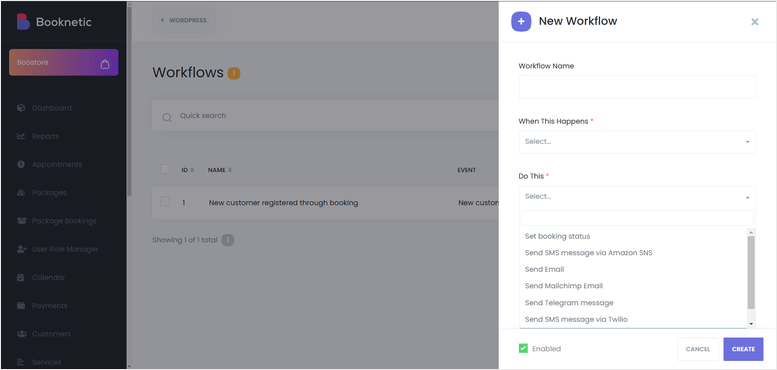Open the Package Bookings menu link

pyautogui.click(x=64, y=220)
